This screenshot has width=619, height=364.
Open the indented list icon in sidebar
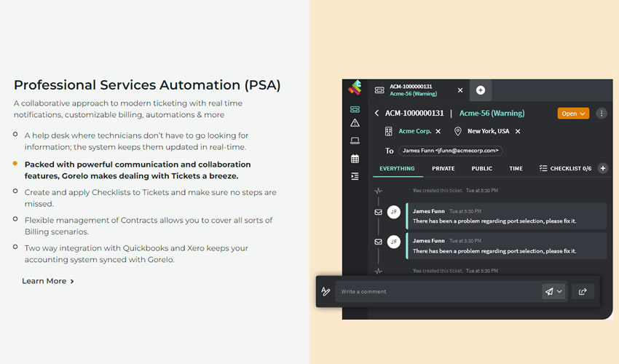[x=355, y=176]
